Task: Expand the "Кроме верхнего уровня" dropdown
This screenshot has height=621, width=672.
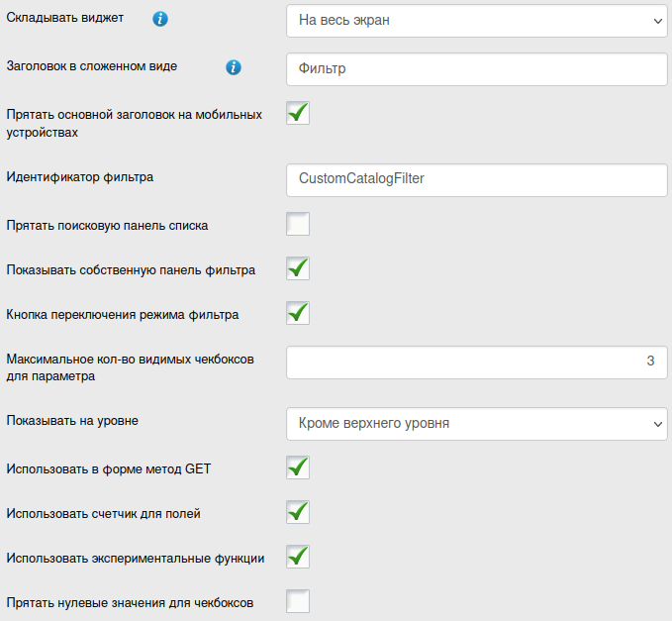Action: click(x=476, y=423)
